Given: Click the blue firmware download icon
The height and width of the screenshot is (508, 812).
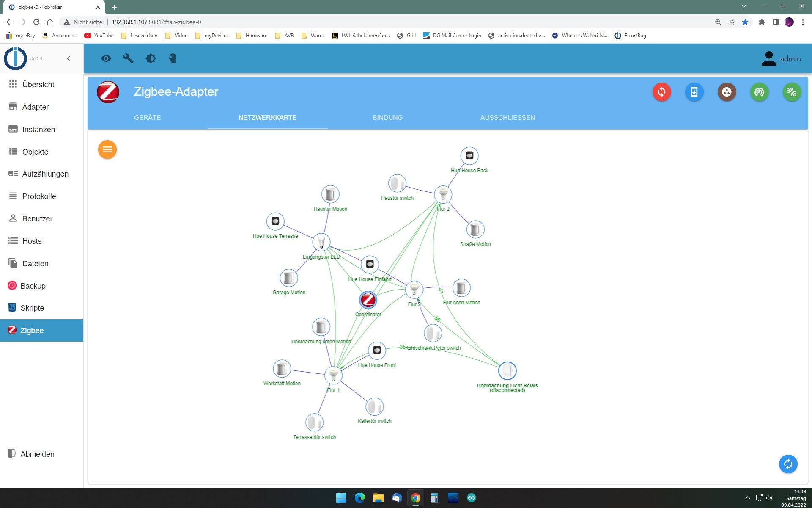Looking at the screenshot, I should click(694, 92).
